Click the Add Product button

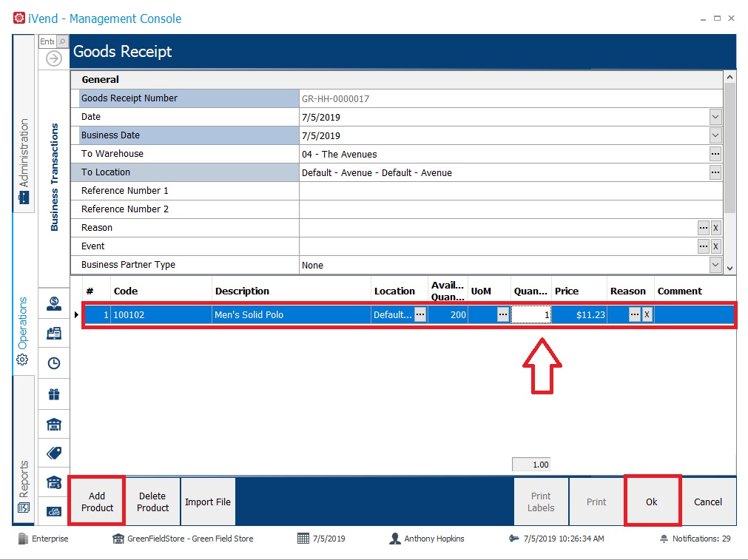[x=97, y=502]
